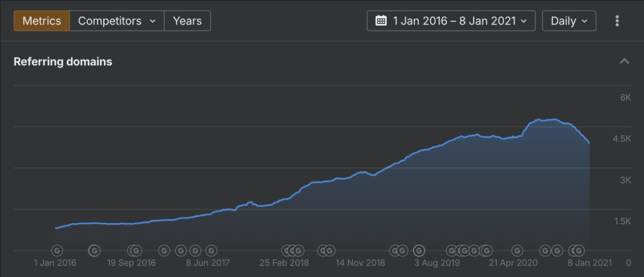The width and height of the screenshot is (644, 277).
Task: Click the bright Google marker above 3 Aug 2019
Action: point(419,250)
